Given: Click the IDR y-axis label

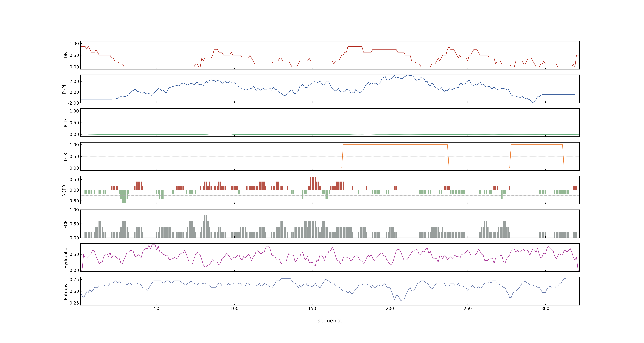Looking at the screenshot, I should (66, 55).
